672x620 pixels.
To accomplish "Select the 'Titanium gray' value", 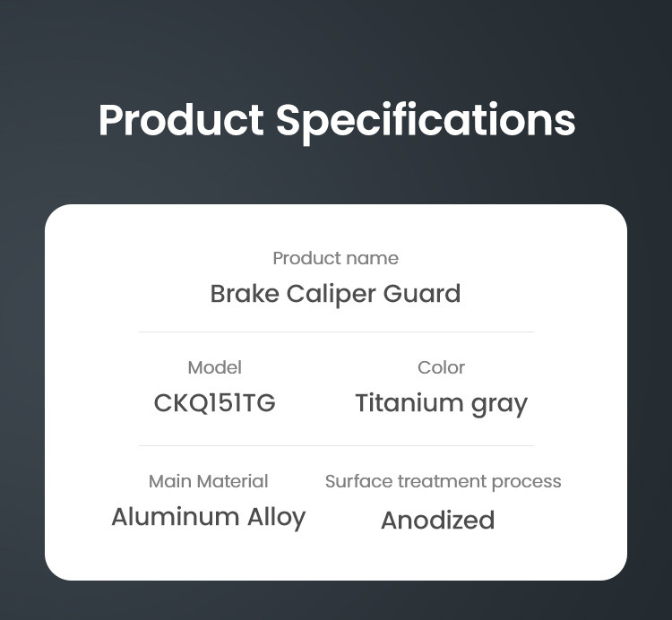I will pyautogui.click(x=441, y=403).
